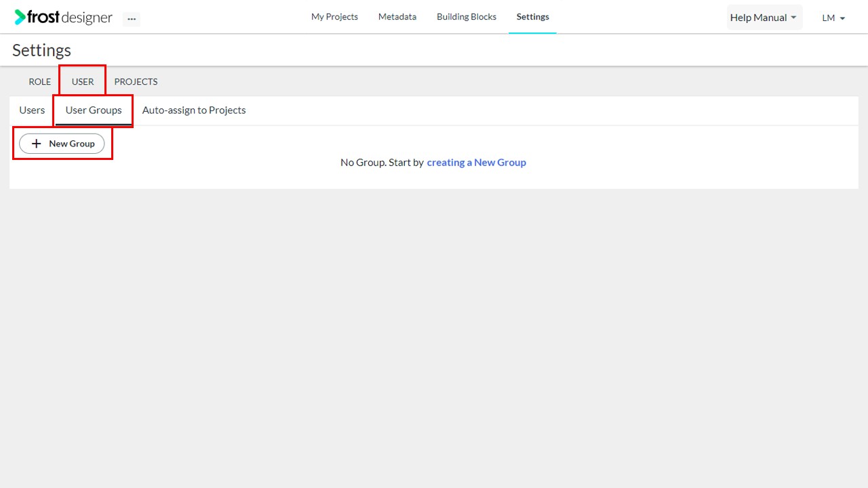868x488 pixels.
Task: Open the Users sub-tab
Action: 32,110
